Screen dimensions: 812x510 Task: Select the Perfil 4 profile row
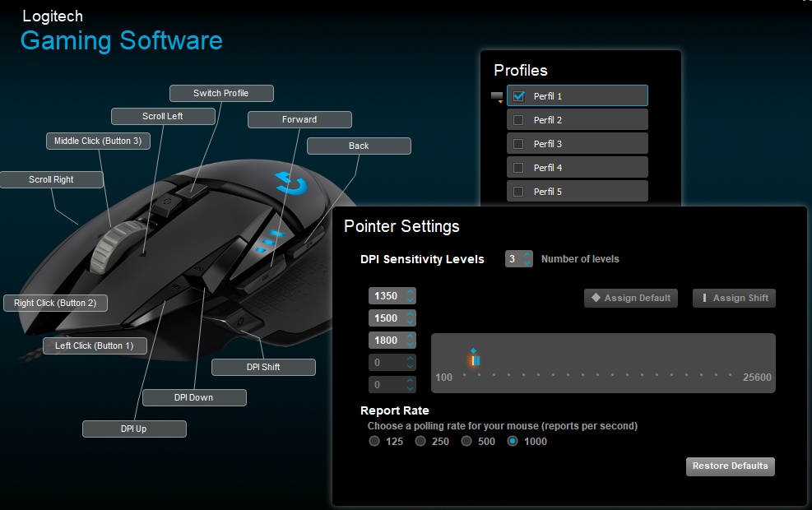577,167
